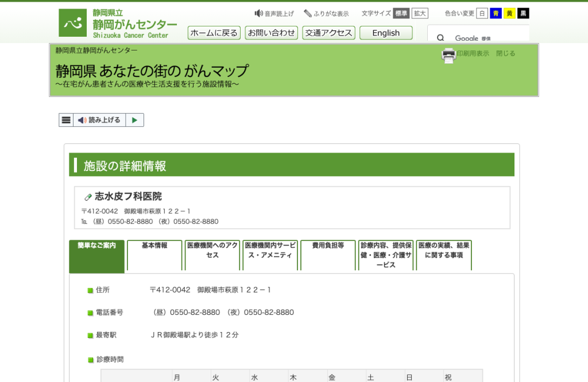This screenshot has height=382, width=588.
Task: Open the 費用負担等 tab
Action: pyautogui.click(x=328, y=255)
